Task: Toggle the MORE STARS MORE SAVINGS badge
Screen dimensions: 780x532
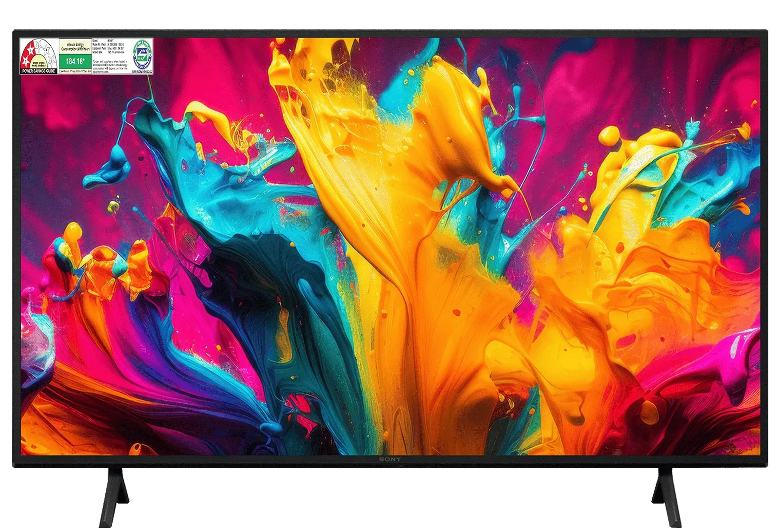Action: [x=39, y=64]
